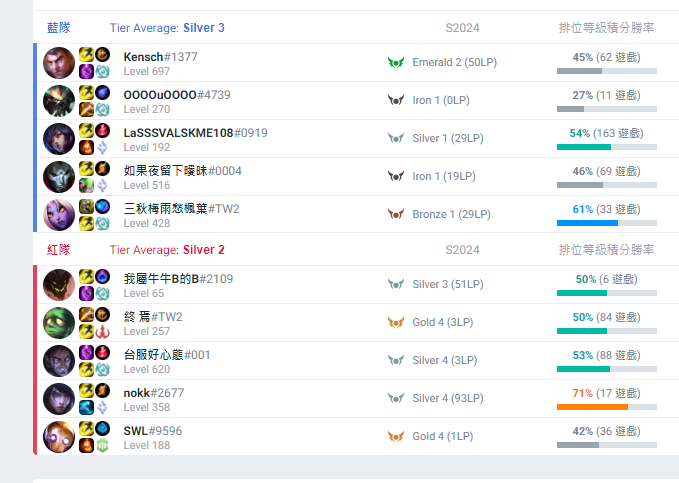
Task: Select the red team label 紅隊
Action: click(59, 249)
